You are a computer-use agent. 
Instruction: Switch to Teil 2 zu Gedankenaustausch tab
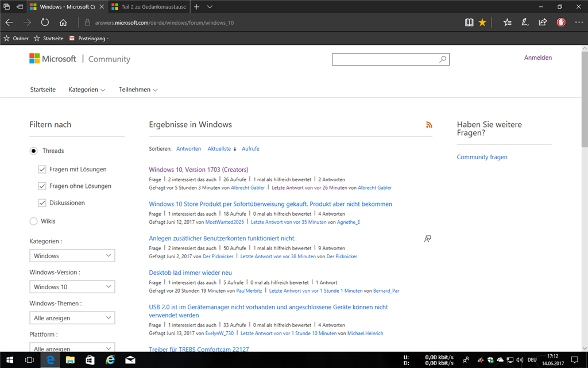149,7
